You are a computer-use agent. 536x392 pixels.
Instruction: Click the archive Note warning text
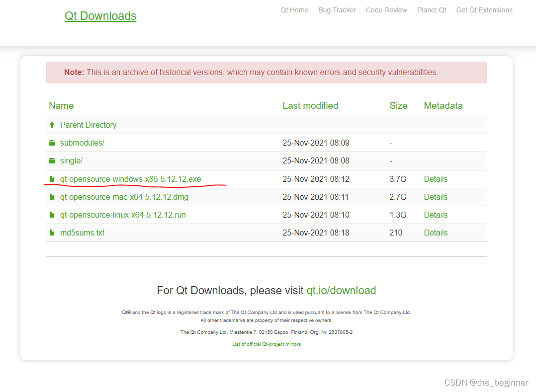(x=251, y=73)
